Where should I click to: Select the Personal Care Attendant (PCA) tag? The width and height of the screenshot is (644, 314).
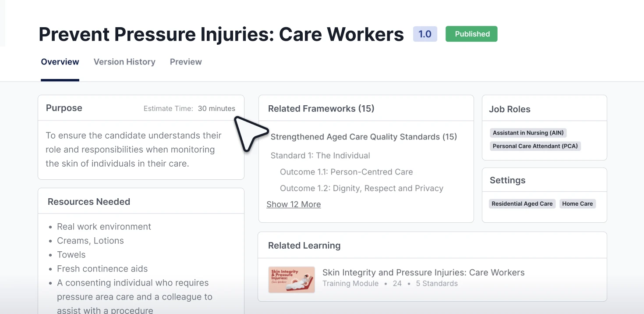click(x=535, y=146)
